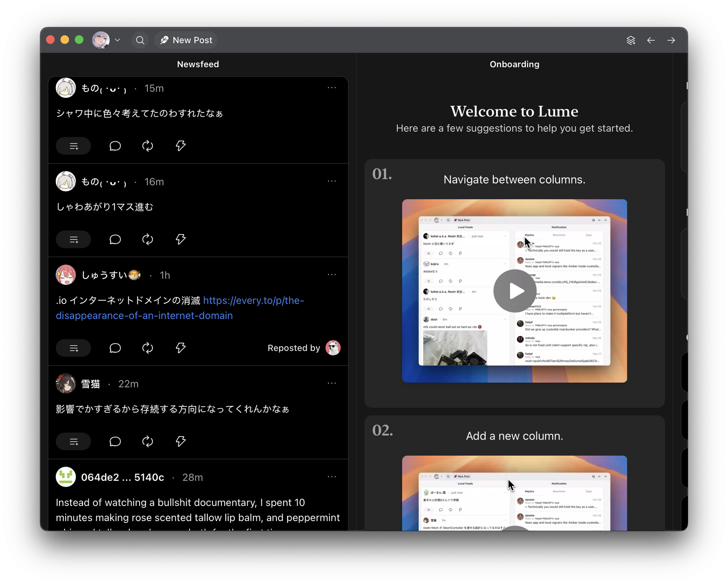Click the Add a new column video thumbnail
The height and width of the screenshot is (584, 728).
coord(515,493)
